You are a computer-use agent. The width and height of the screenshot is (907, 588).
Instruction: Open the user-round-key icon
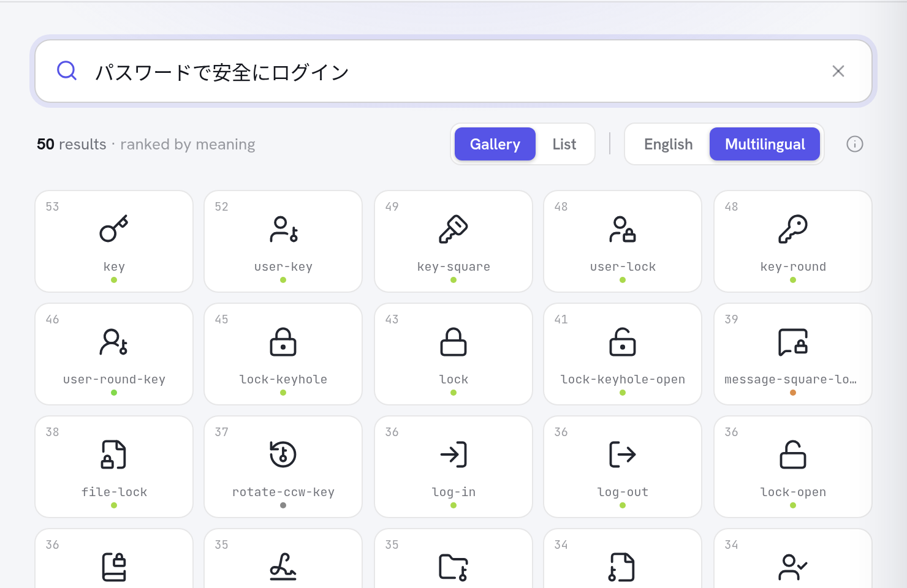(114, 354)
